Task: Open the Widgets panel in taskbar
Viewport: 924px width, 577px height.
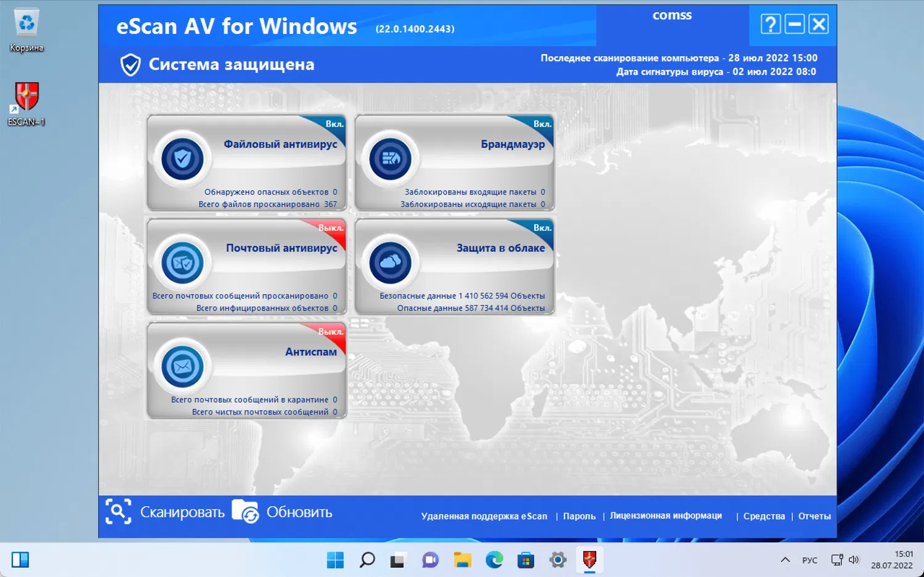Action: coord(20,560)
